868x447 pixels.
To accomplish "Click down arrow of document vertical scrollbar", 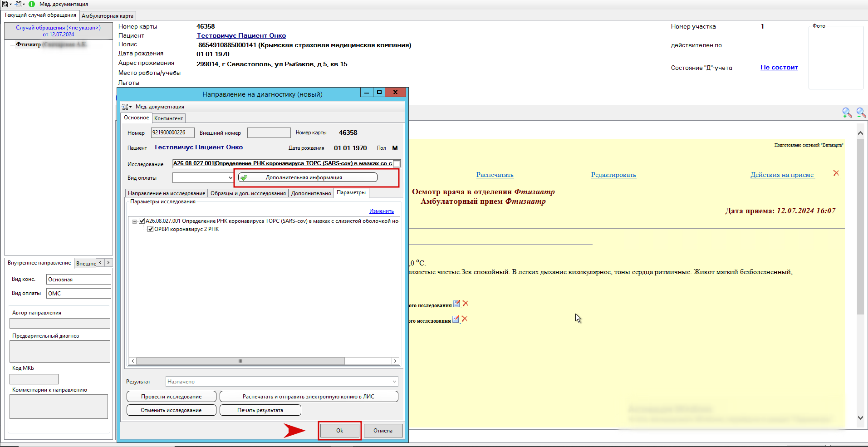I will pos(860,418).
